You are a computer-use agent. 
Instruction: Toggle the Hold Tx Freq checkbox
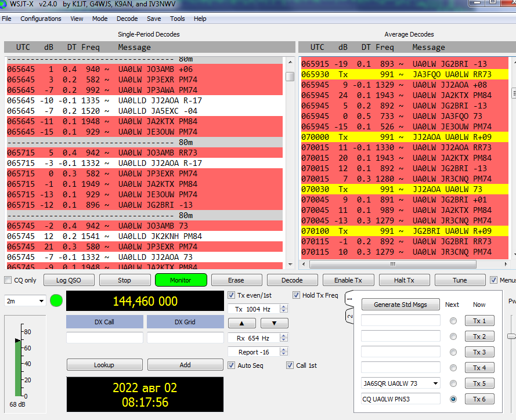pos(296,295)
